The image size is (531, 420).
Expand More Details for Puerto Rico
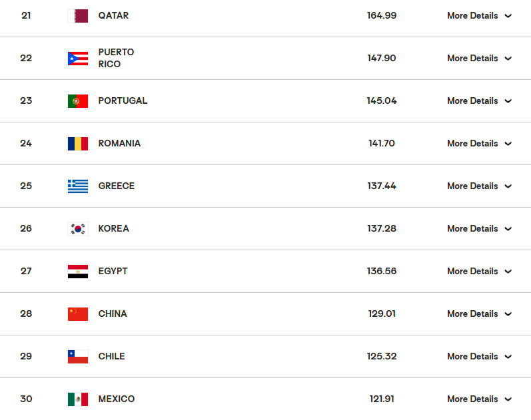tap(478, 59)
